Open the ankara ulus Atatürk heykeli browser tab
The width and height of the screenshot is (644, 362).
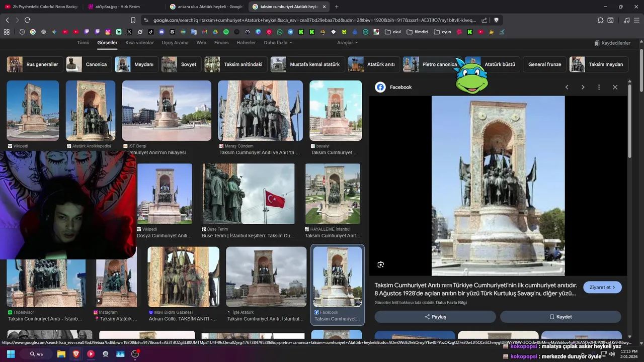point(206,7)
